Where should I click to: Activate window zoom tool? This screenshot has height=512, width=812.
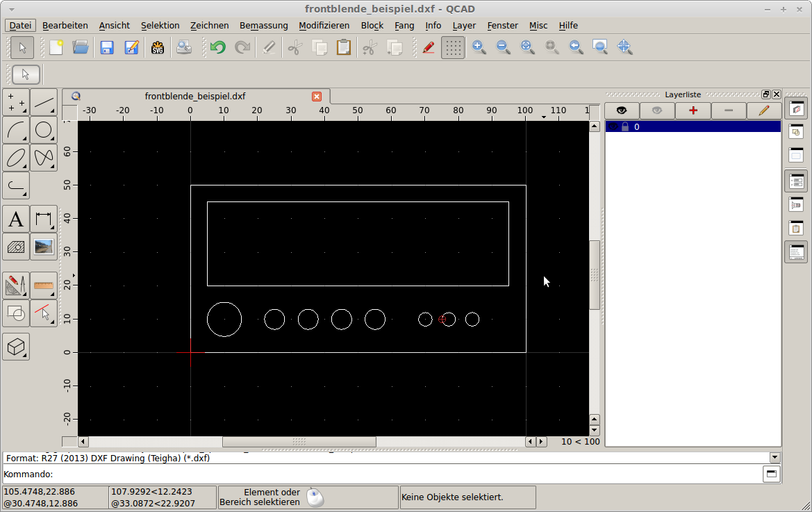click(600, 48)
